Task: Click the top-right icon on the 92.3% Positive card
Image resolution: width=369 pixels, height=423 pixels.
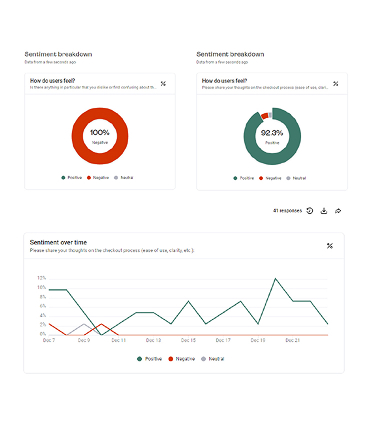Action: pos(336,84)
